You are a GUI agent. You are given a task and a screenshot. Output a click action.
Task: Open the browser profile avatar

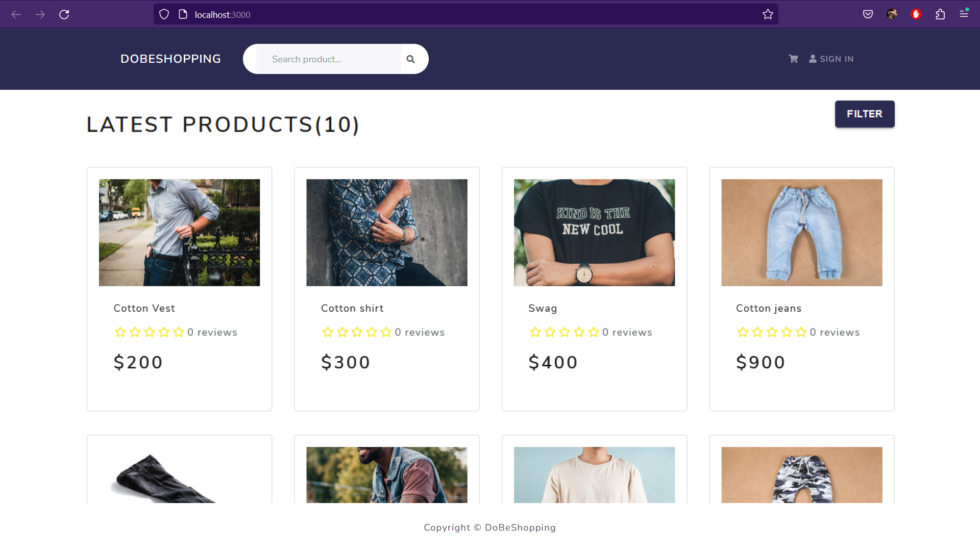[x=892, y=14]
